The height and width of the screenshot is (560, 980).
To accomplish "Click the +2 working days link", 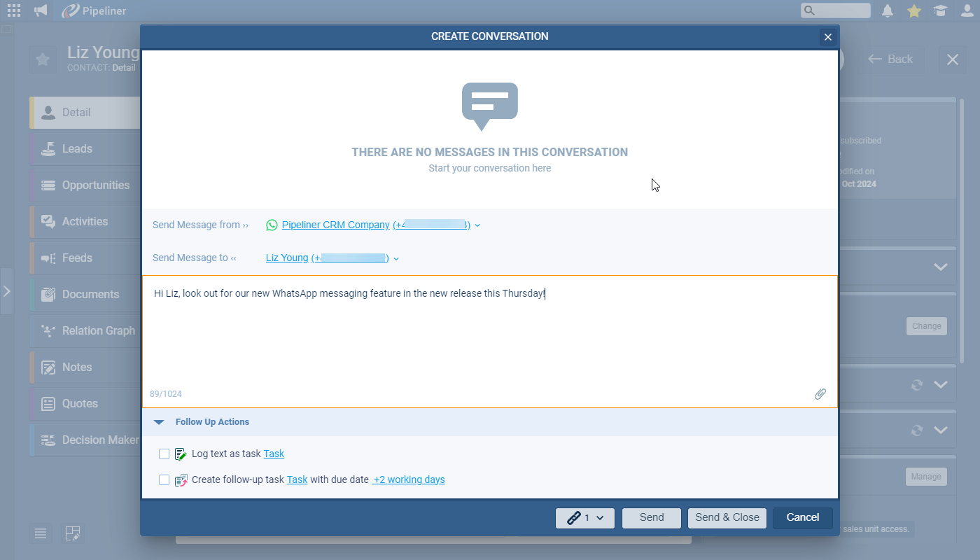I will [409, 479].
